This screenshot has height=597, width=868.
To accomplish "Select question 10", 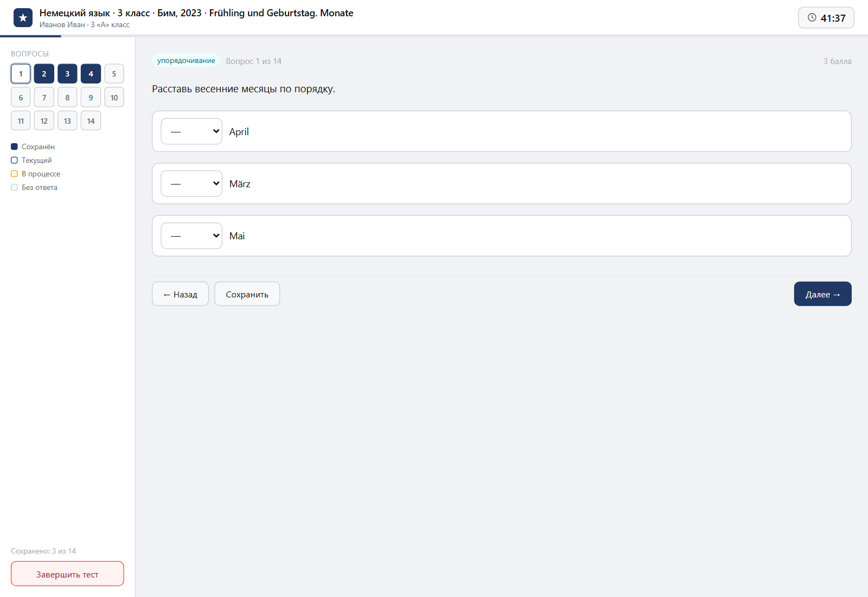I will tap(114, 97).
